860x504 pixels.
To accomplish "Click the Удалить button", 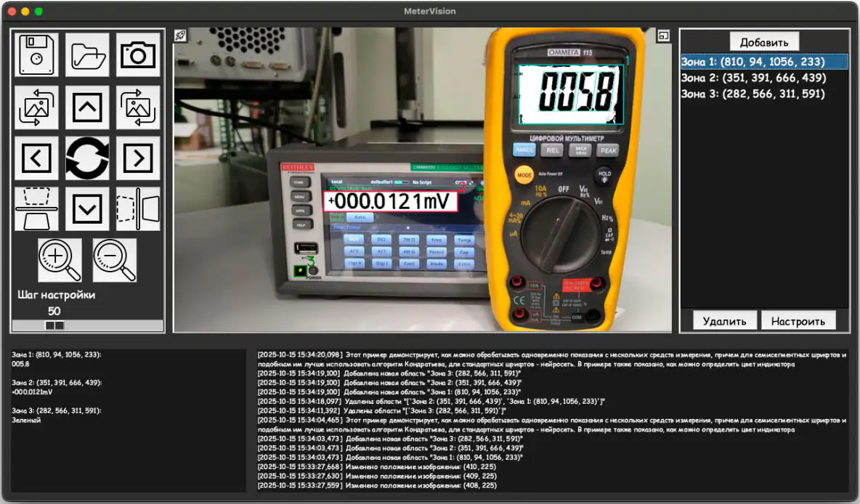I will click(x=724, y=322).
